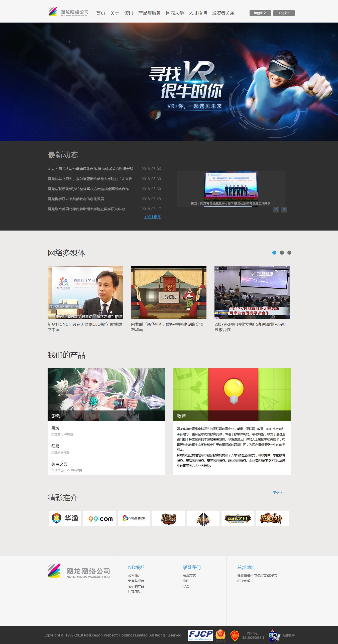Screen dimensions: 338x644
Task: Open news 网龙与联想就VR/AR整体解决方案
Action: [88, 189]
